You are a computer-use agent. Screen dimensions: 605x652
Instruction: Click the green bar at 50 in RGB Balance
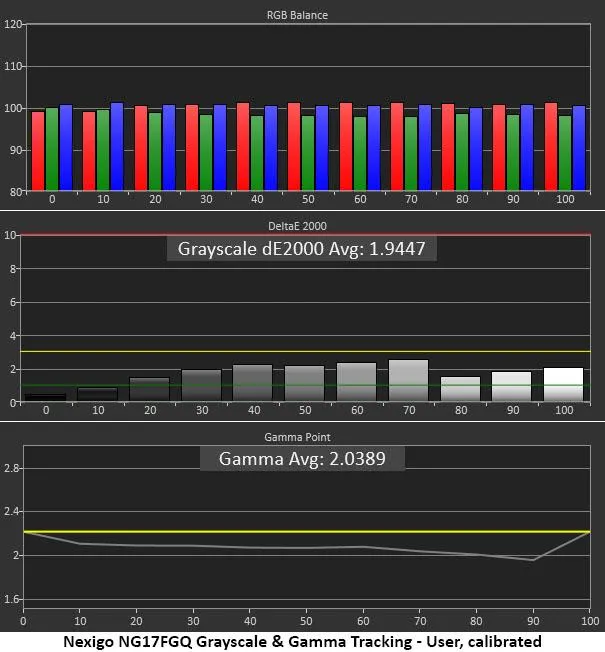[x=308, y=152]
